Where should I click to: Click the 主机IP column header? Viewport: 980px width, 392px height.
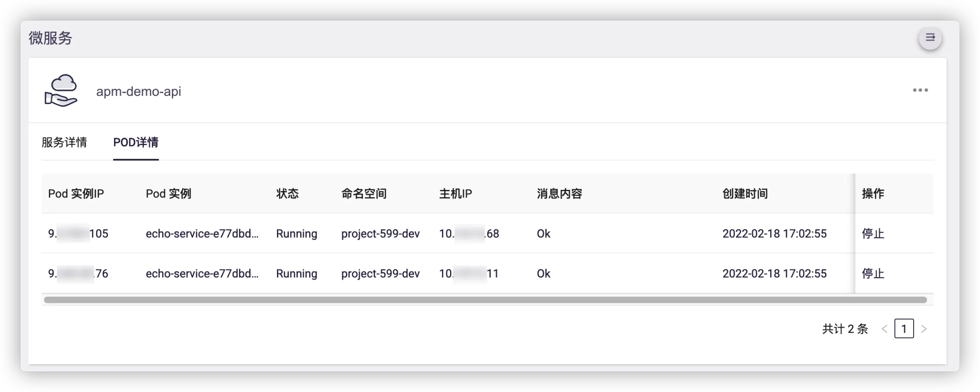pyautogui.click(x=455, y=194)
